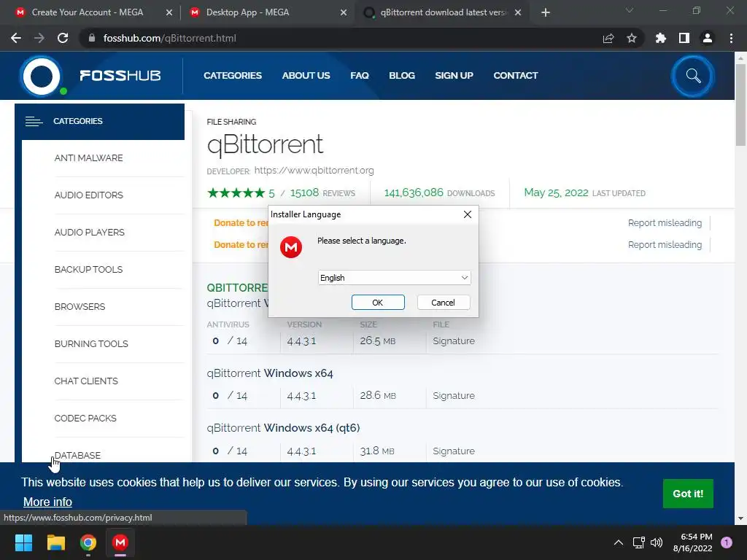Click the first Report misleading link
Viewport: 747px width, 560px height.
click(x=665, y=223)
